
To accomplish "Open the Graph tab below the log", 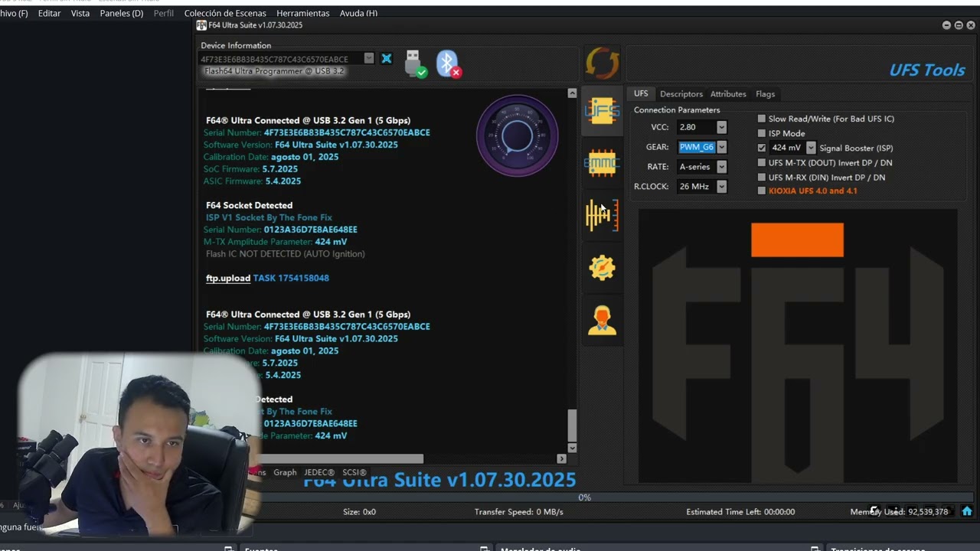I will (x=285, y=472).
